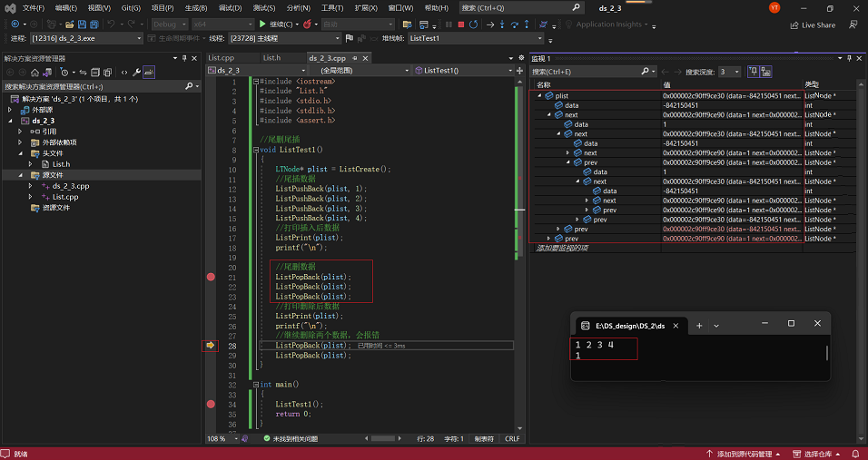
Task: Restart debugging with the circular arrow icon
Action: (x=473, y=24)
